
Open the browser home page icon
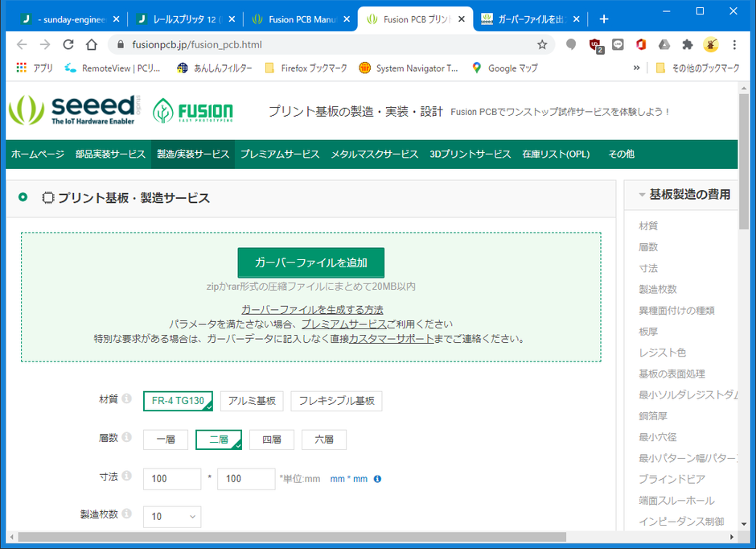[x=91, y=45]
